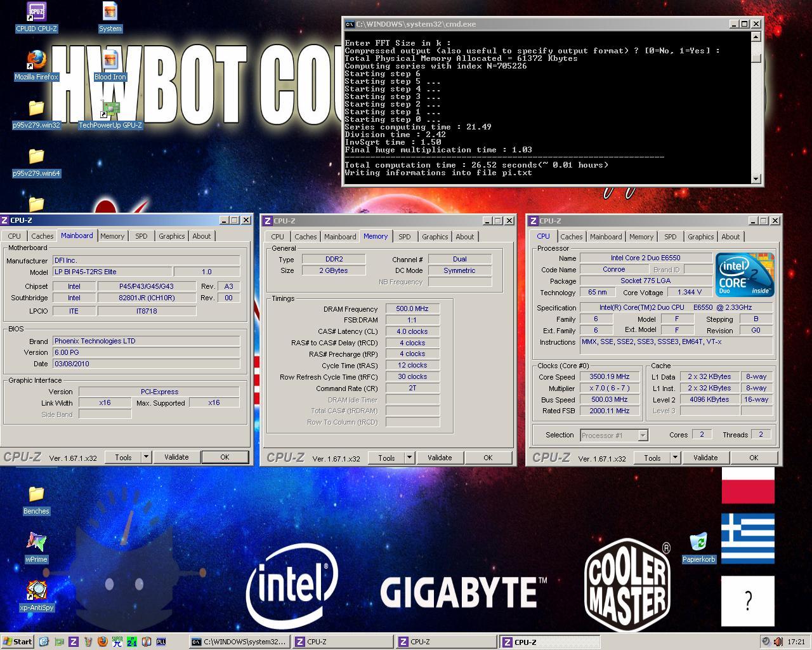Image resolution: width=812 pixels, height=650 pixels.
Task: Click the Core Voltage value 1.344 V
Action: click(690, 292)
